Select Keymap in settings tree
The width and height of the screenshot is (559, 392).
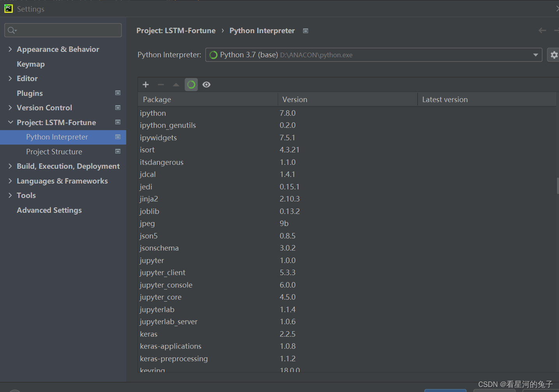(31, 64)
